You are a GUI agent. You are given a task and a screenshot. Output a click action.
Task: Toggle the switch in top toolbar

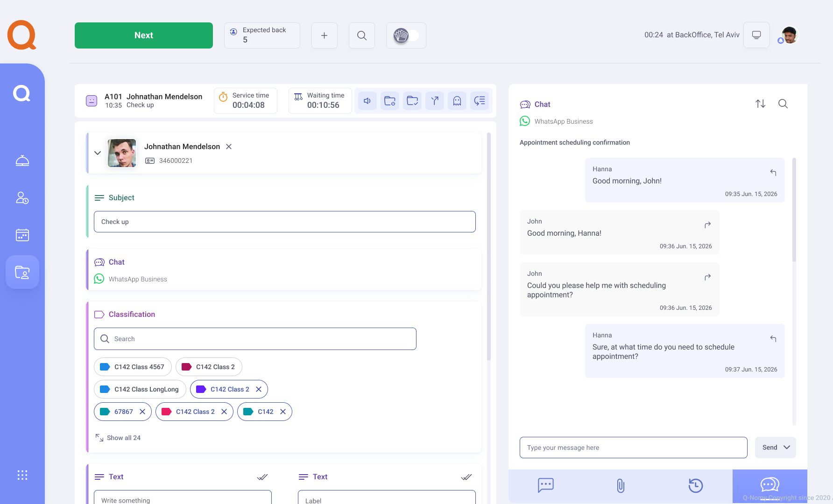406,35
